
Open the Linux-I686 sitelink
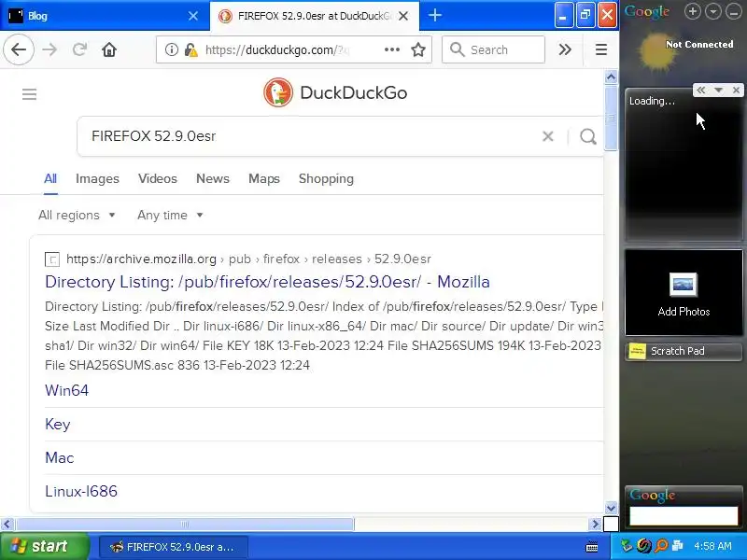[x=81, y=491]
